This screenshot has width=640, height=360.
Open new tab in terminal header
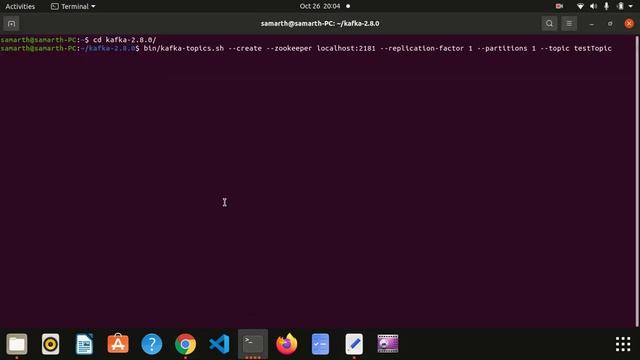pos(11,24)
